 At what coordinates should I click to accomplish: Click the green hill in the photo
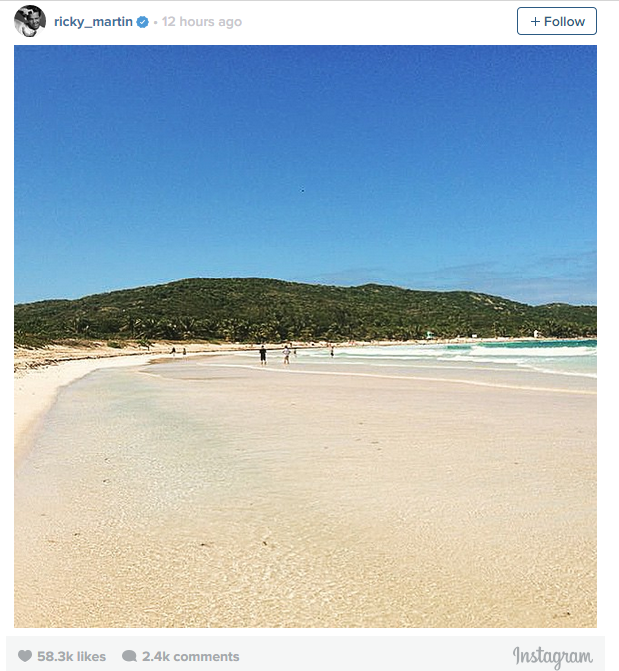[274, 310]
